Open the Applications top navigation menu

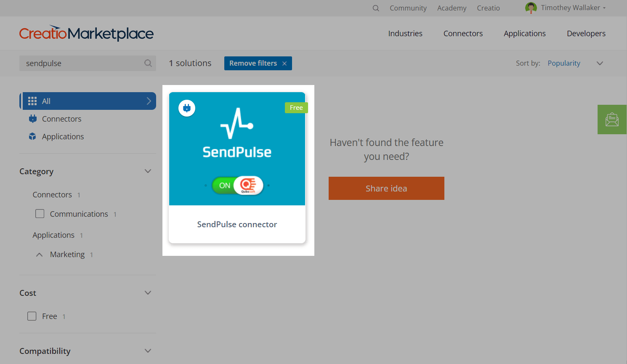[x=525, y=33]
